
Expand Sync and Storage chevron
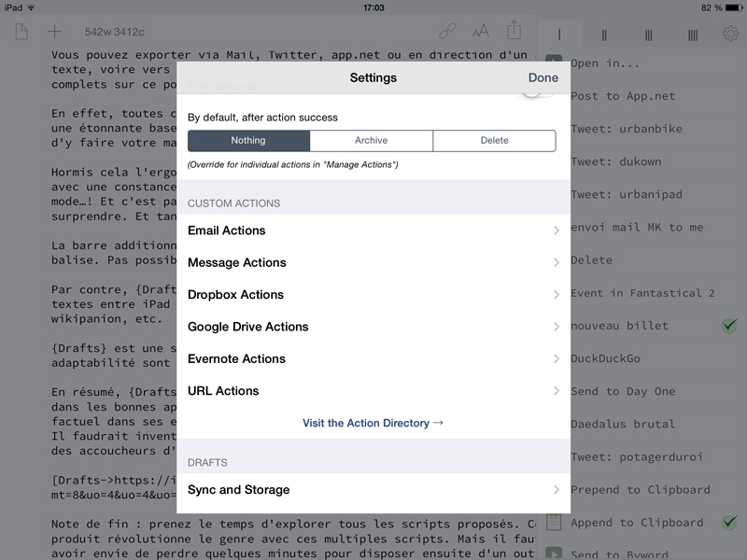pos(556,489)
